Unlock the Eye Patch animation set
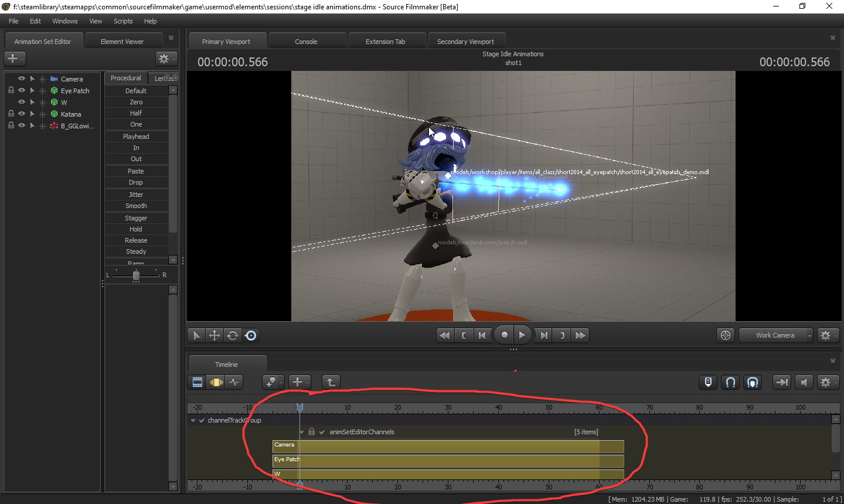 pos(11,90)
